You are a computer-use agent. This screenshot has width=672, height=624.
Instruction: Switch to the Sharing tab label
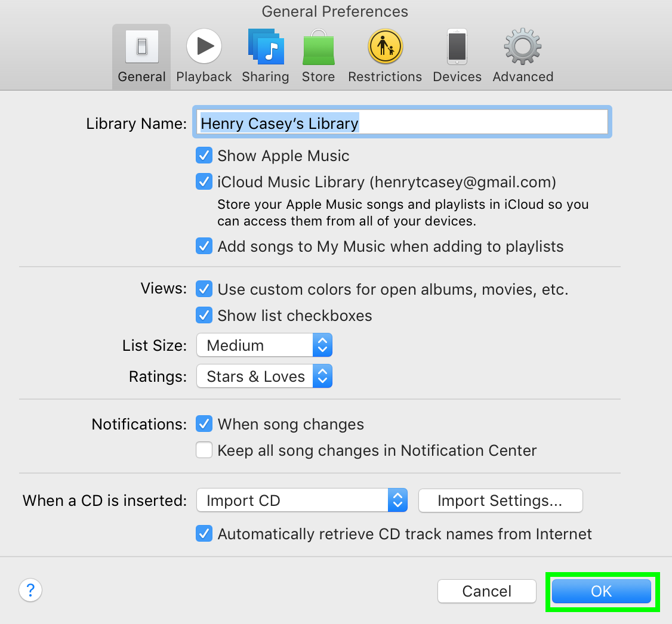pos(266,77)
